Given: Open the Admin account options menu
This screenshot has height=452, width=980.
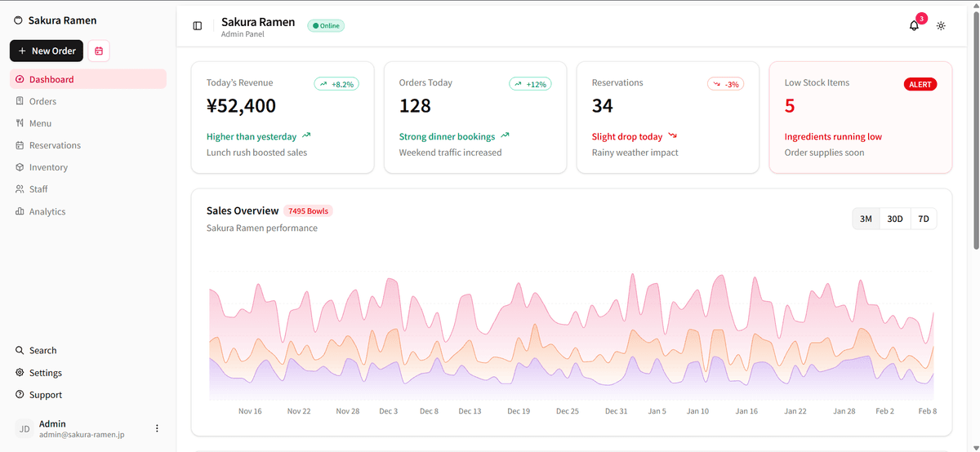Looking at the screenshot, I should coord(157,428).
